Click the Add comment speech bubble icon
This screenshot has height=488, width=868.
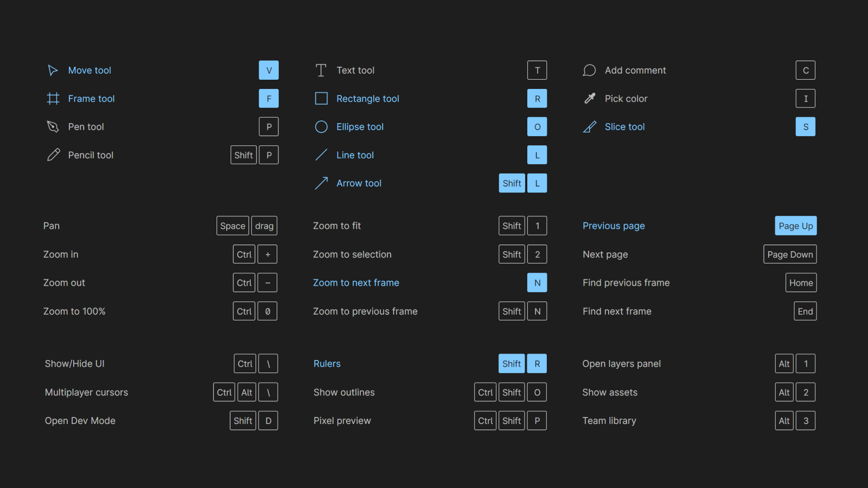589,70
